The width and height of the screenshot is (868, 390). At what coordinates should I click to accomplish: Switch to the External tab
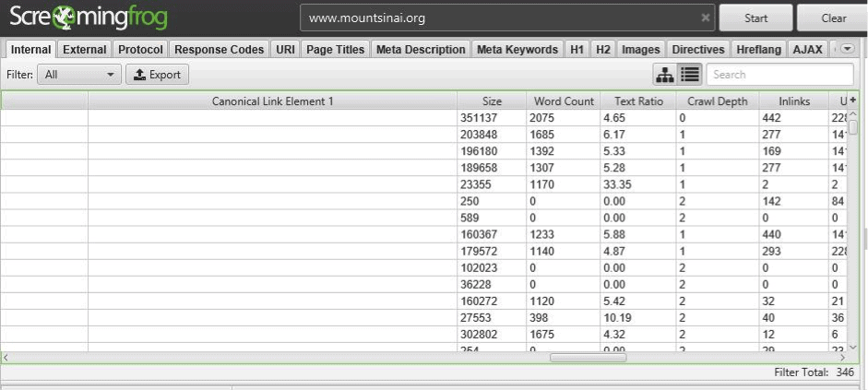[84, 50]
